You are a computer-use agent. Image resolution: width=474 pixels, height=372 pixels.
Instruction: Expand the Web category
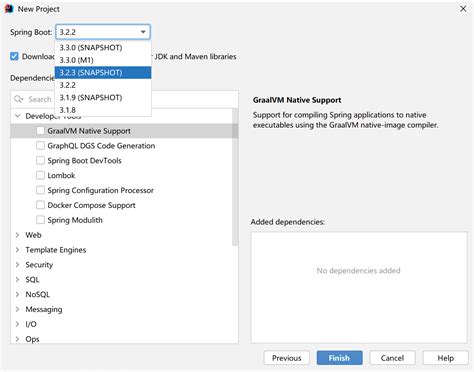pos(17,235)
